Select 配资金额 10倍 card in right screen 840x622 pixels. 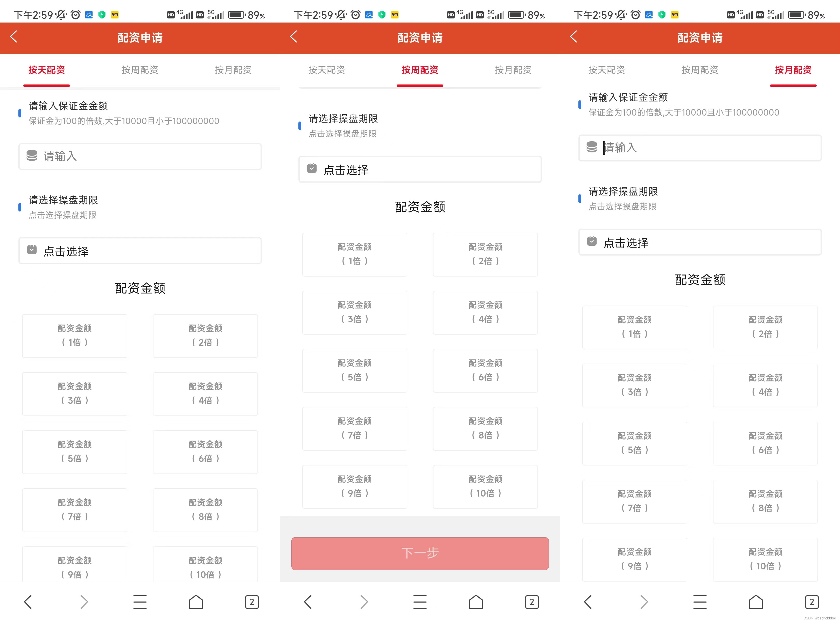coord(765,560)
